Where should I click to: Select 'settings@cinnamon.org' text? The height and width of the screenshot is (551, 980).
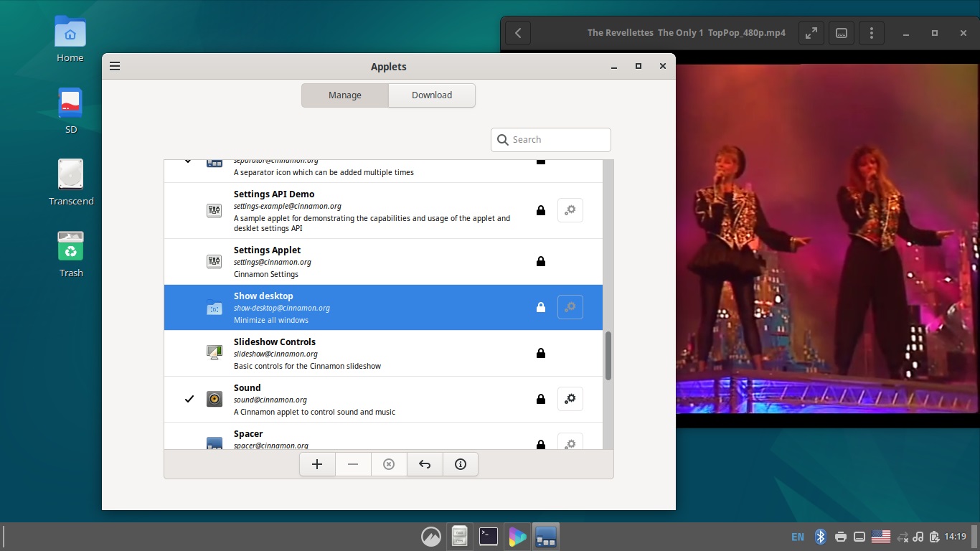coord(273,262)
